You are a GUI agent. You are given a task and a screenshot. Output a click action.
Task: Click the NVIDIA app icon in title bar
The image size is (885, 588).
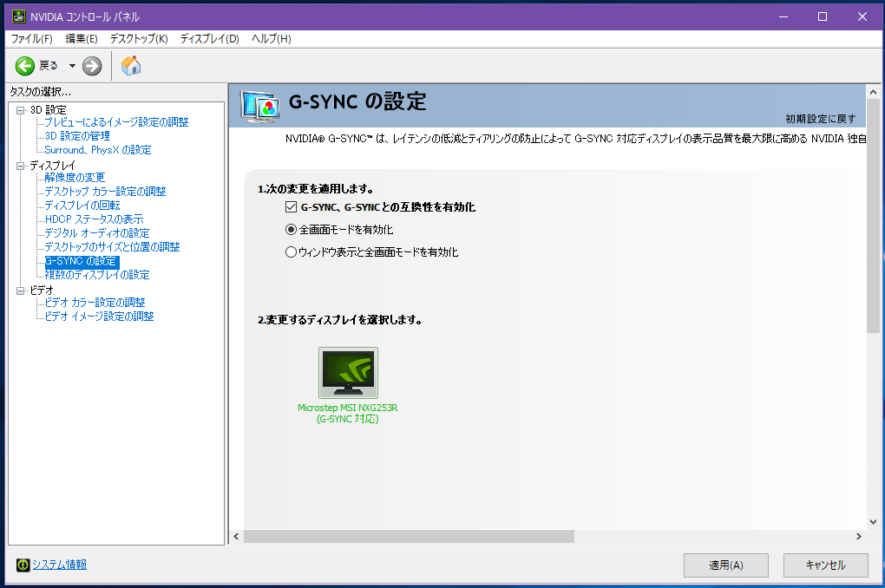coord(17,17)
